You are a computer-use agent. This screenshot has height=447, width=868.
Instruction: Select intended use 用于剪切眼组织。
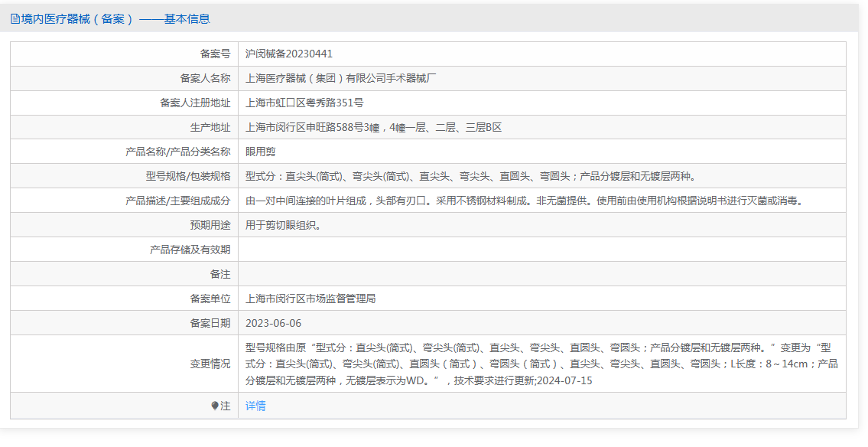point(284,226)
